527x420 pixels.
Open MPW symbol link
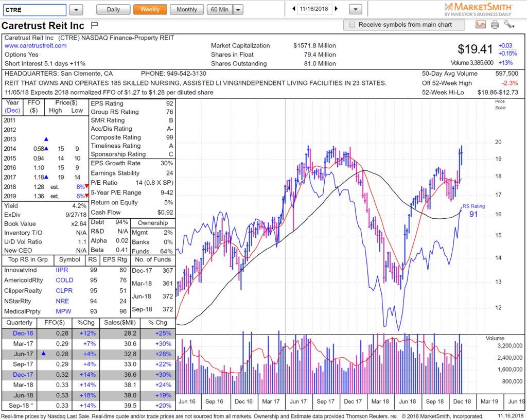(63, 311)
